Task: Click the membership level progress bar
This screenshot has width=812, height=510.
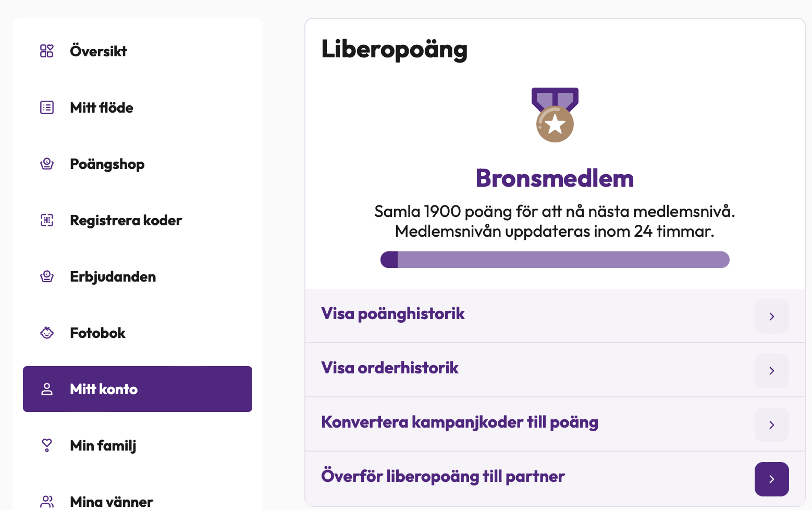Action: coord(555,260)
